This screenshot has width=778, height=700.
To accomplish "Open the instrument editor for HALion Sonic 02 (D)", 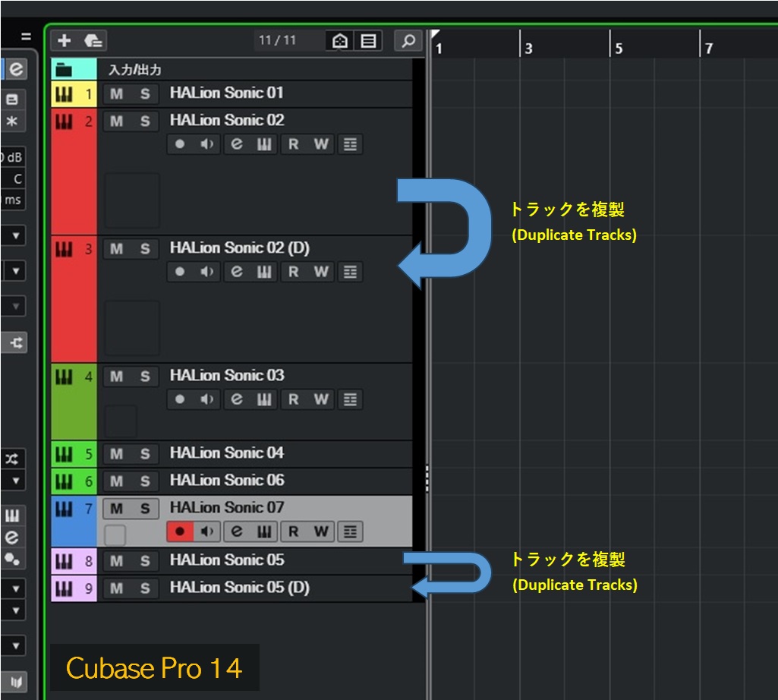I will (264, 272).
